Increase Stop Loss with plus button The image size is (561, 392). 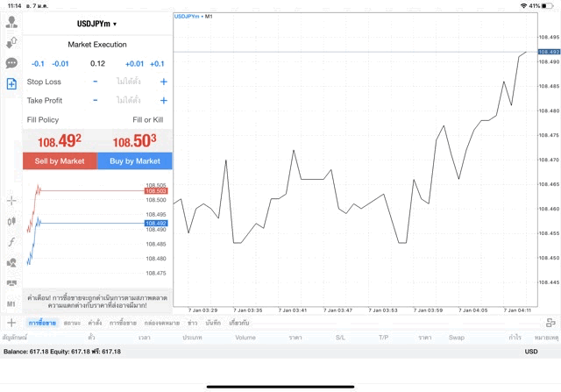click(x=163, y=82)
